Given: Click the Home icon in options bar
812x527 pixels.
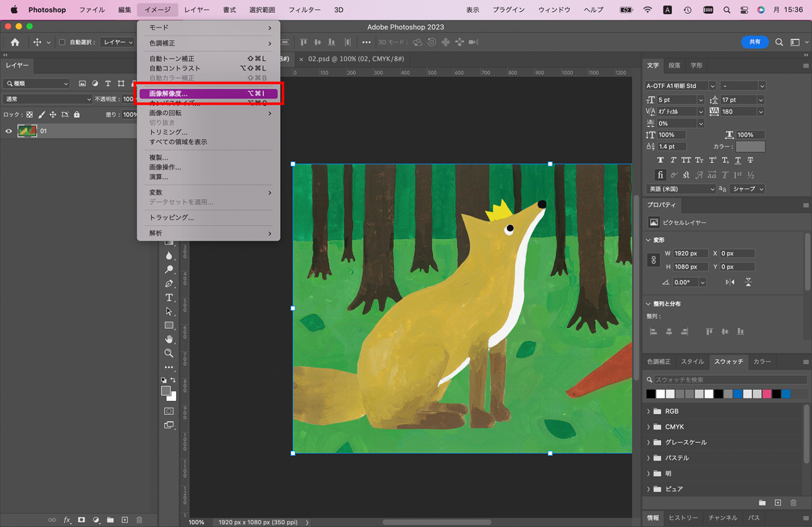Looking at the screenshot, I should 15,42.
